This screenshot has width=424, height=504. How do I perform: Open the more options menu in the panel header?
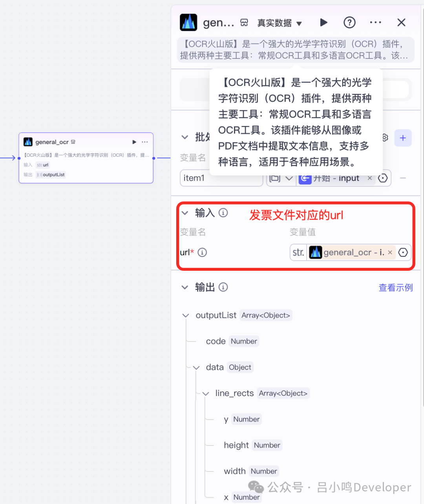tap(375, 22)
